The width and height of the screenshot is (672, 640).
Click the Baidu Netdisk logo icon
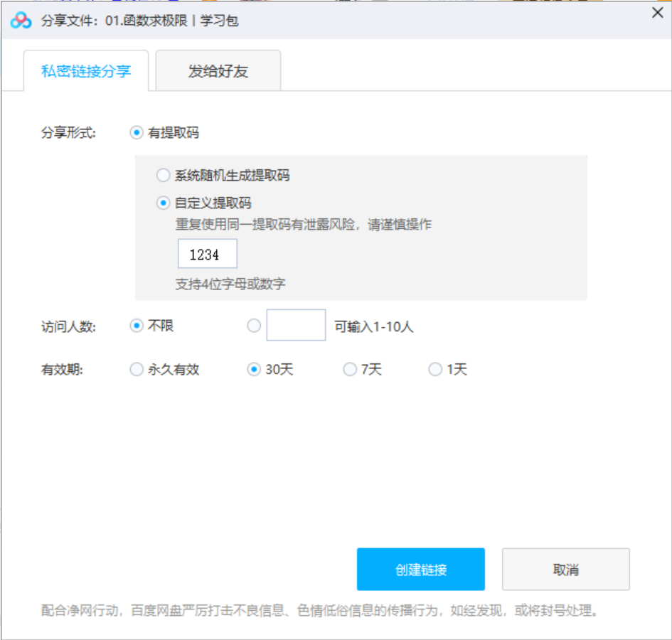(x=21, y=20)
